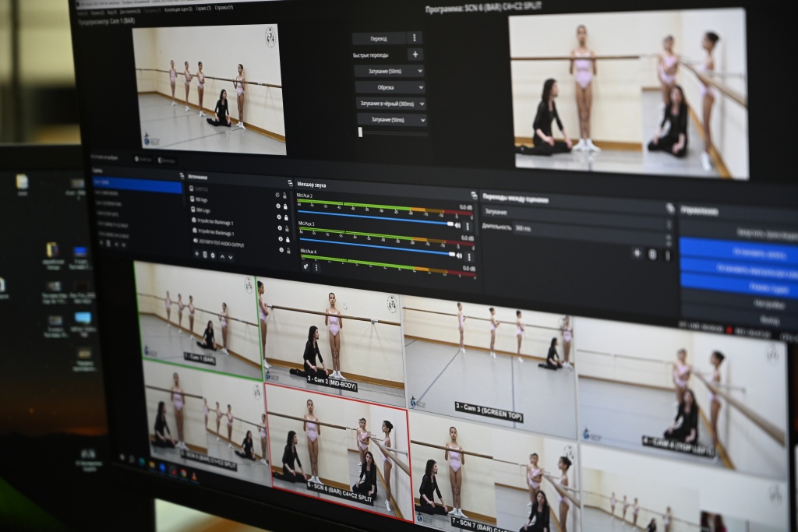798x532 pixels.
Task: Add a quick transition with plus icon
Action: tap(415, 55)
